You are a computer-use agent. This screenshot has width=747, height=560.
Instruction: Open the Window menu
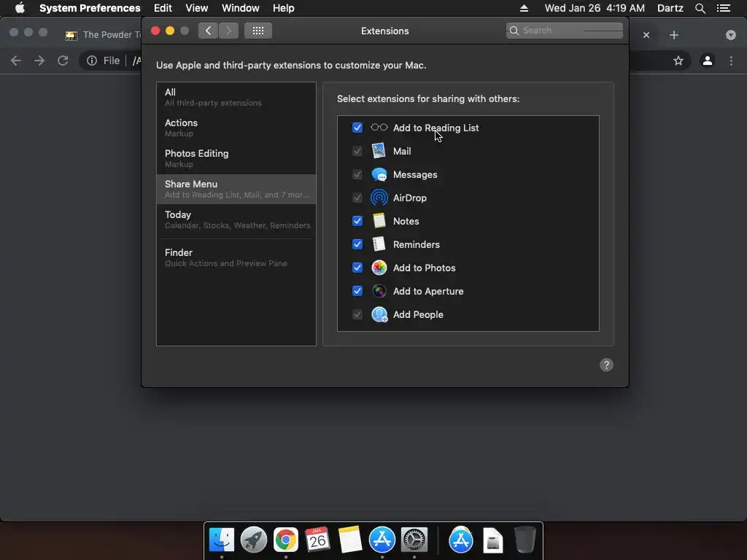click(241, 8)
